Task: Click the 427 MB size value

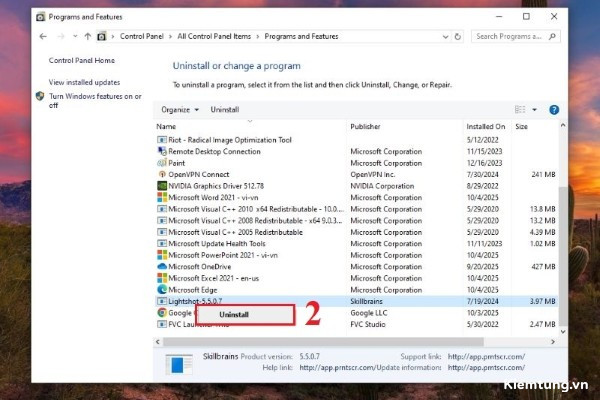Action: click(543, 266)
